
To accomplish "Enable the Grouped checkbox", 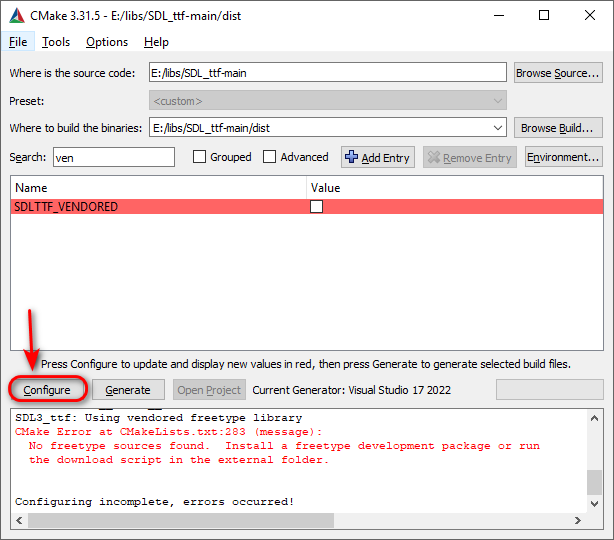I will 200,157.
